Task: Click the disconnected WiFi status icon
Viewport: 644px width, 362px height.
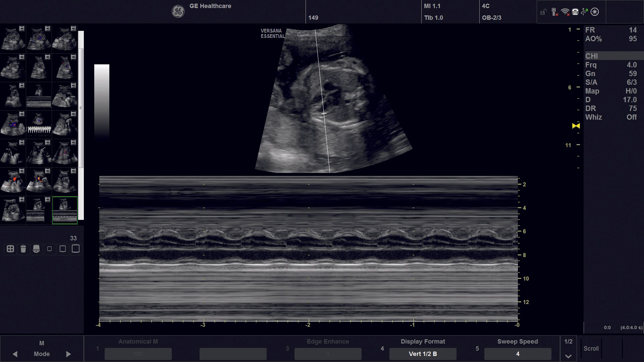Action: point(565,12)
